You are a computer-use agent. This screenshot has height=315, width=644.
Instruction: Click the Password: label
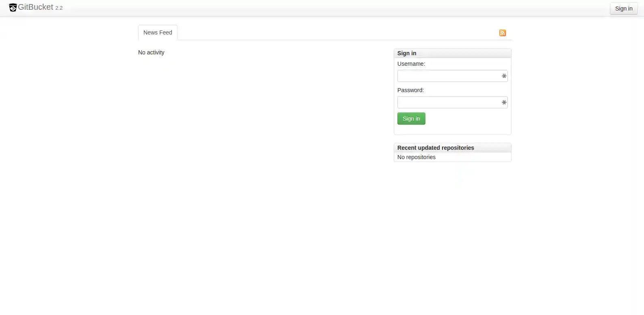tap(410, 90)
